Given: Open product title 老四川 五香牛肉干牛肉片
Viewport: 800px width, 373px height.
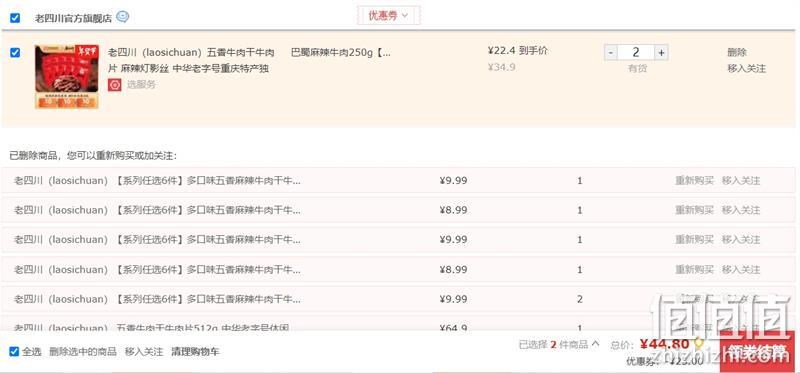Looking at the screenshot, I should 191,60.
